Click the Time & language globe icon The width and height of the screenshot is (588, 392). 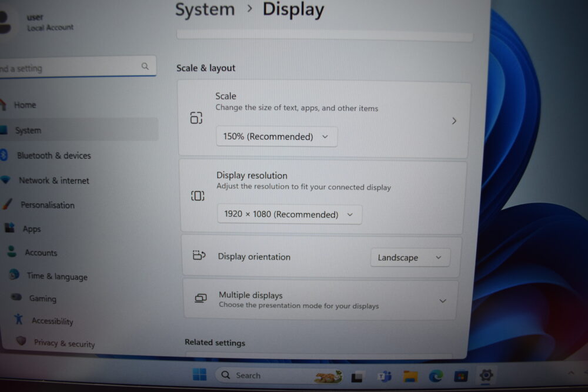[x=14, y=274]
